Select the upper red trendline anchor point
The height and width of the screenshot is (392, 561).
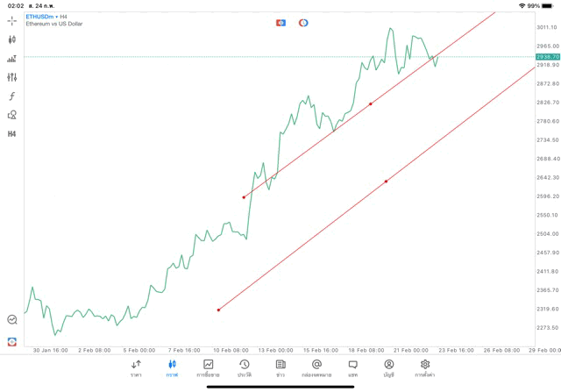coord(371,103)
